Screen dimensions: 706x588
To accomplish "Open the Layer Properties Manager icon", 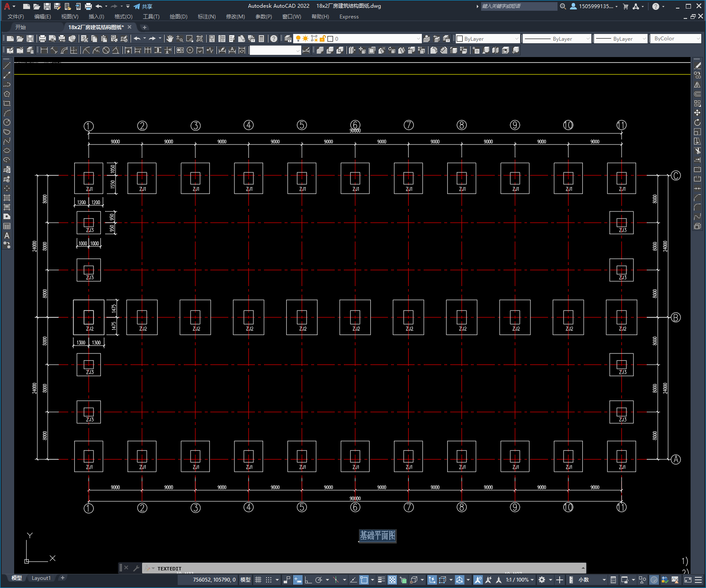I will pos(288,39).
